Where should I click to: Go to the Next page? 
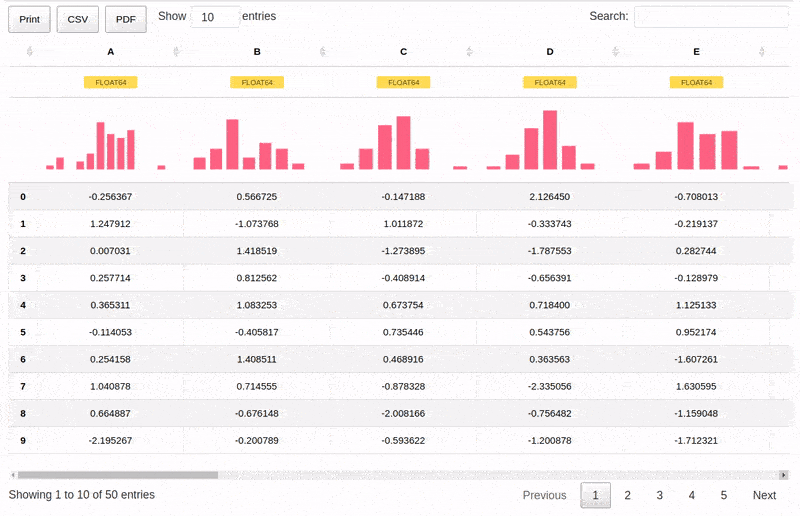click(764, 495)
